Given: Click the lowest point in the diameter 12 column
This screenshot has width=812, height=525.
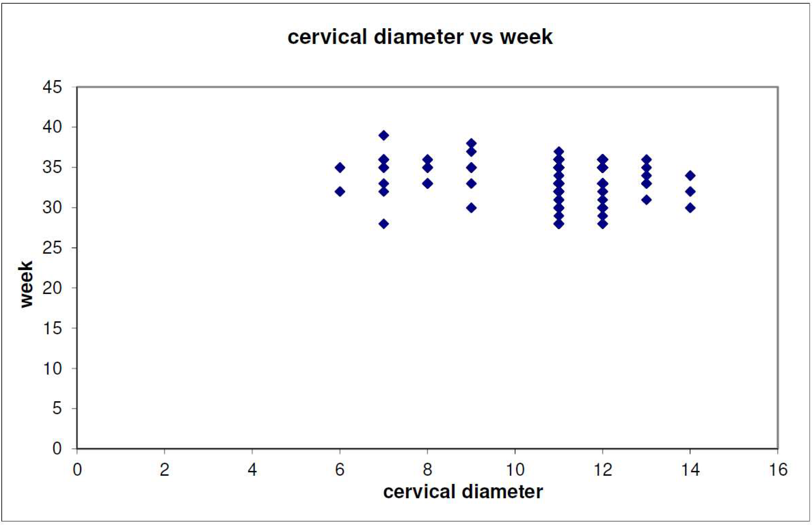Looking at the screenshot, I should (602, 224).
